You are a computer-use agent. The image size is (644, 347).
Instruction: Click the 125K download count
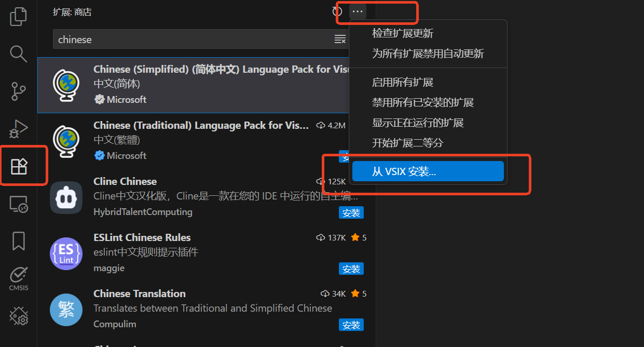coord(331,181)
